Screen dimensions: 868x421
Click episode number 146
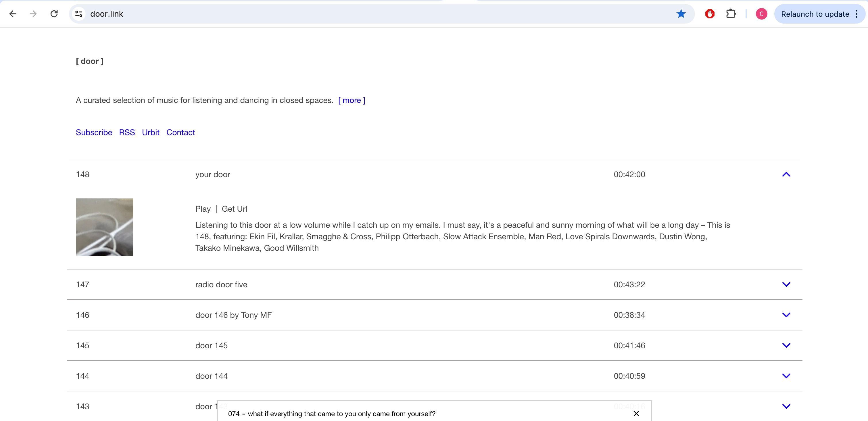[82, 315]
